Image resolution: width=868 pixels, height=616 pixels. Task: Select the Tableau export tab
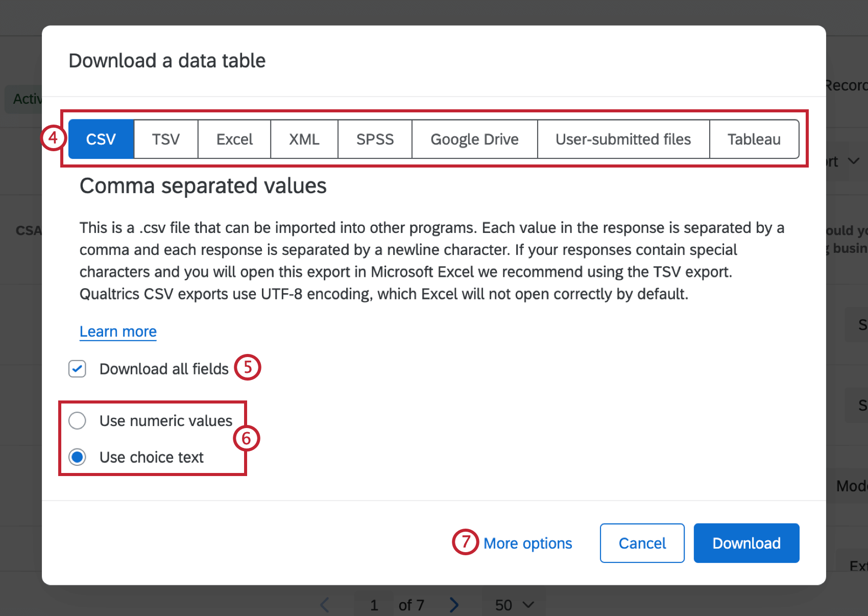tap(754, 139)
